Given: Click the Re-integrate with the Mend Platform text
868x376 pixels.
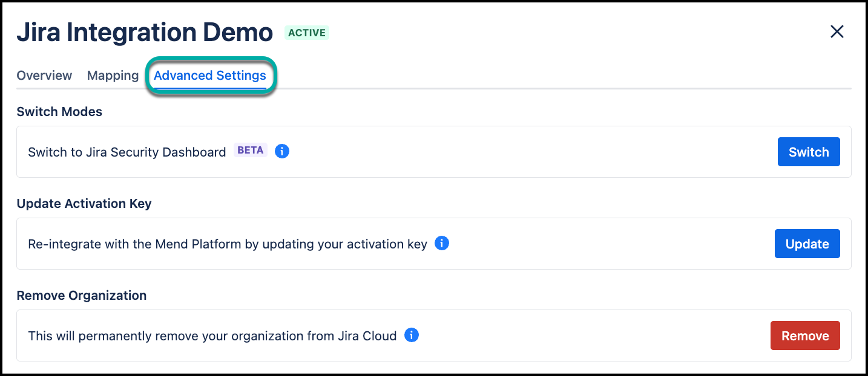Looking at the screenshot, I should coord(228,244).
